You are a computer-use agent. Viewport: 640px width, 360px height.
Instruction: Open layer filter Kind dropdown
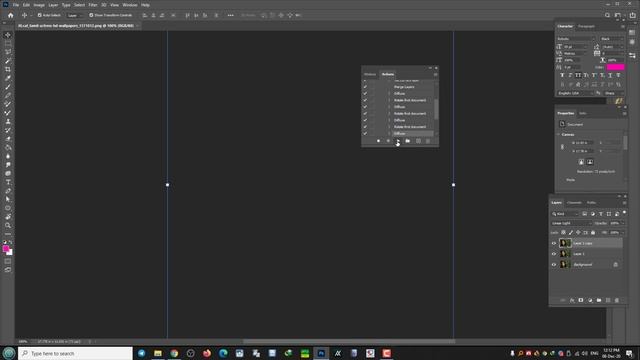[565, 214]
